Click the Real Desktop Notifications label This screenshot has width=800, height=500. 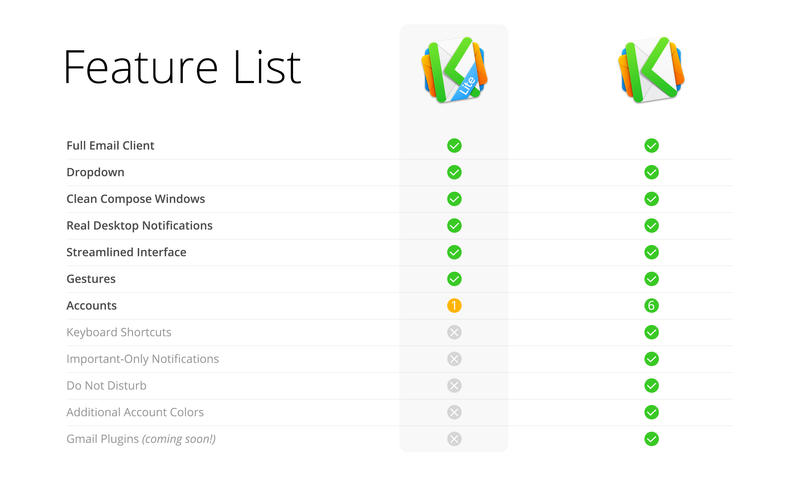[139, 226]
